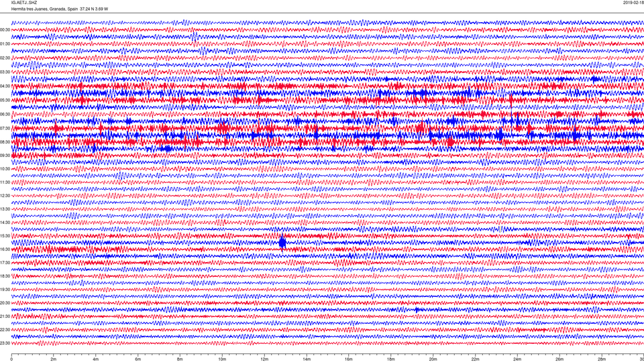The height and width of the screenshot is (362, 644).
Task: Select the 17:30 row label
Action: pos(5,263)
